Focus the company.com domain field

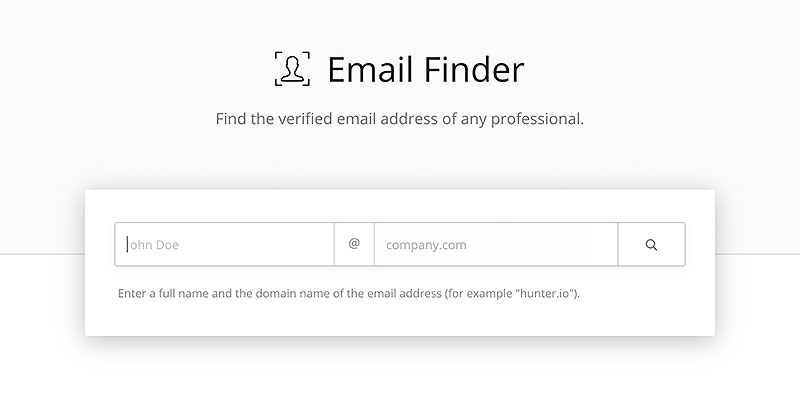[x=496, y=244]
